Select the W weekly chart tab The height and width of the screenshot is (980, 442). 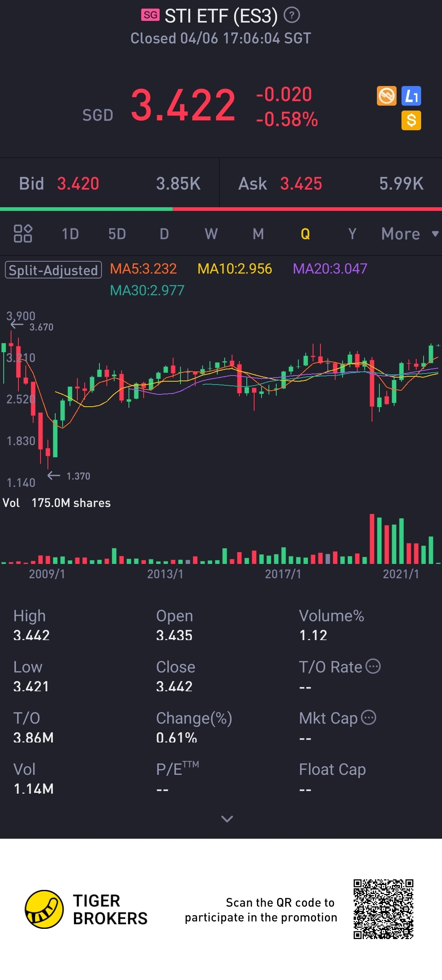click(211, 234)
